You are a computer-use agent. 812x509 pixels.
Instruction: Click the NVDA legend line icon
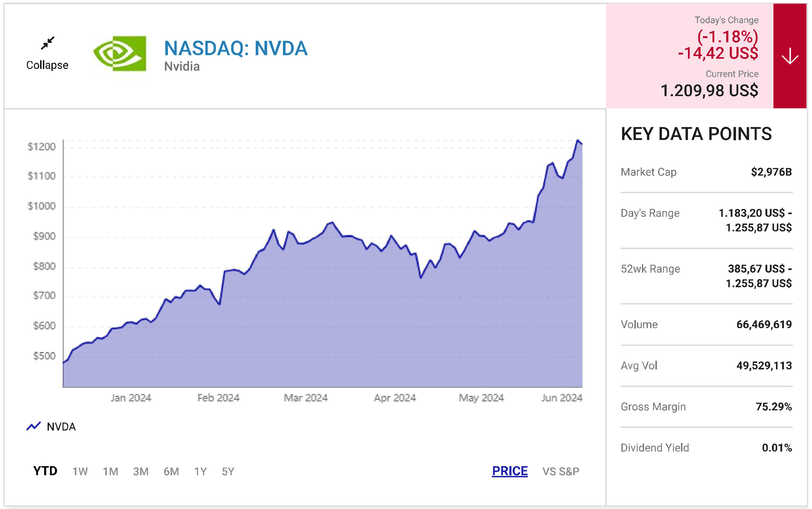34,426
